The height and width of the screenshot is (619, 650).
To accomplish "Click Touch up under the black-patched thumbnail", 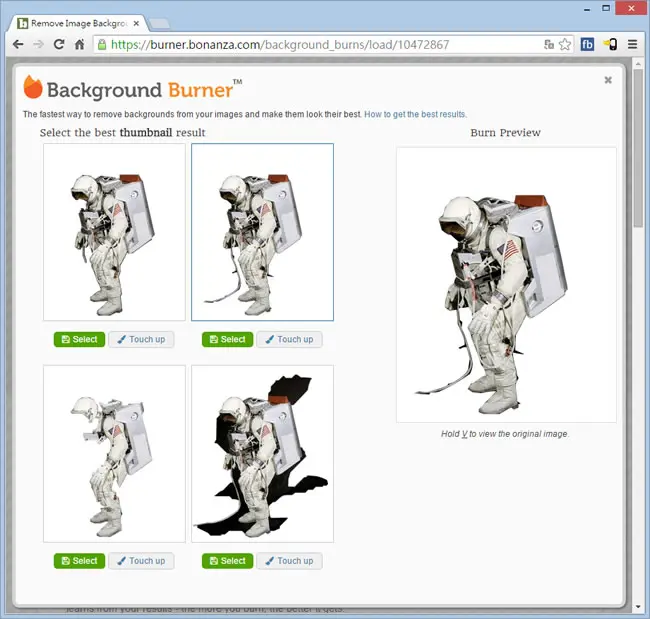I will click(289, 561).
